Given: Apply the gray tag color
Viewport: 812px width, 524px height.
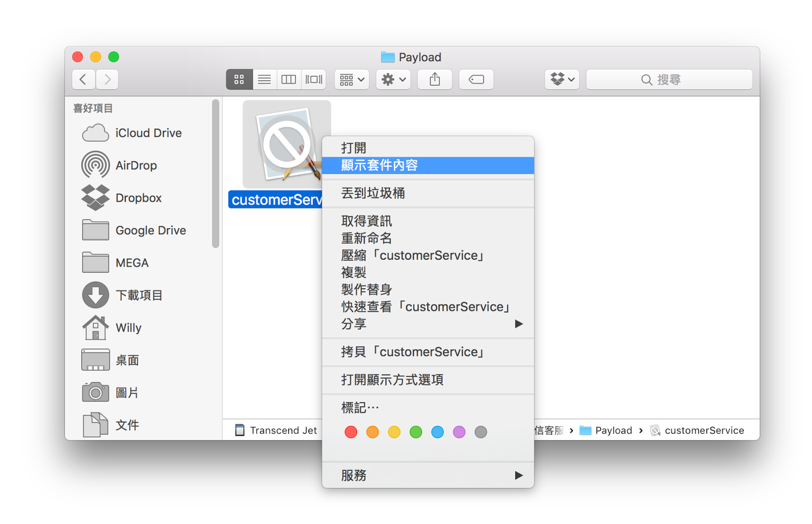Looking at the screenshot, I should [x=481, y=432].
